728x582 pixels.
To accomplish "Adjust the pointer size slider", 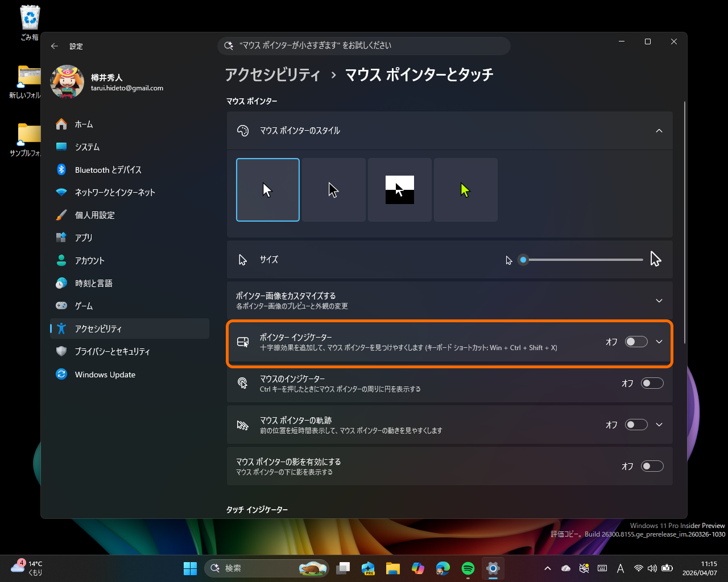I will coord(523,260).
